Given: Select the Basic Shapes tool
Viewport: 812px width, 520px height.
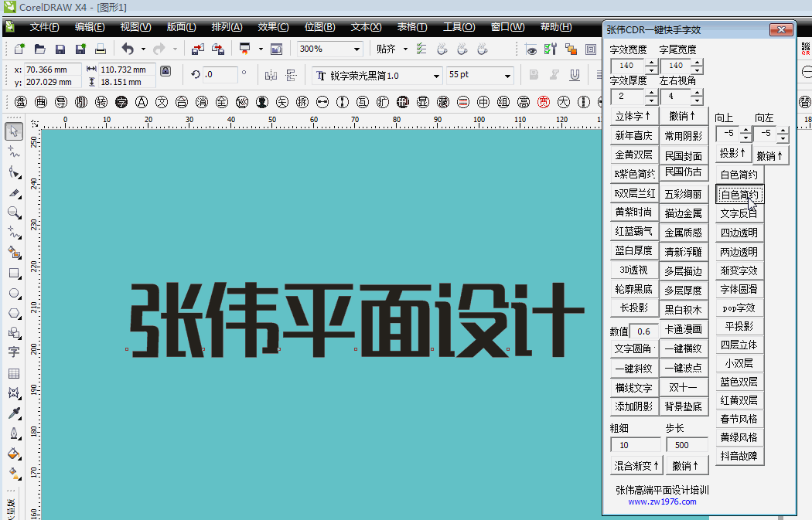Looking at the screenshot, I should (x=13, y=333).
